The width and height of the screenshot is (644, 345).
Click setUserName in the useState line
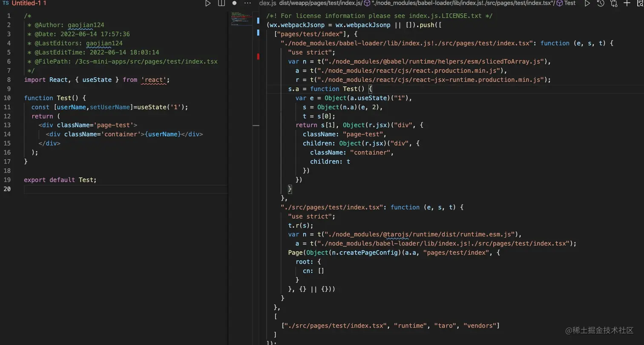pos(110,107)
